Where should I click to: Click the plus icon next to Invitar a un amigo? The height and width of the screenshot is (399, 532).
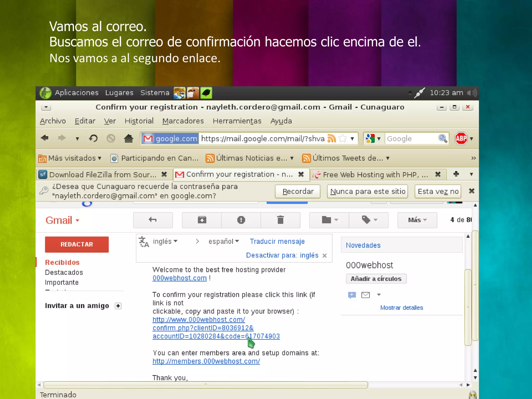click(118, 306)
